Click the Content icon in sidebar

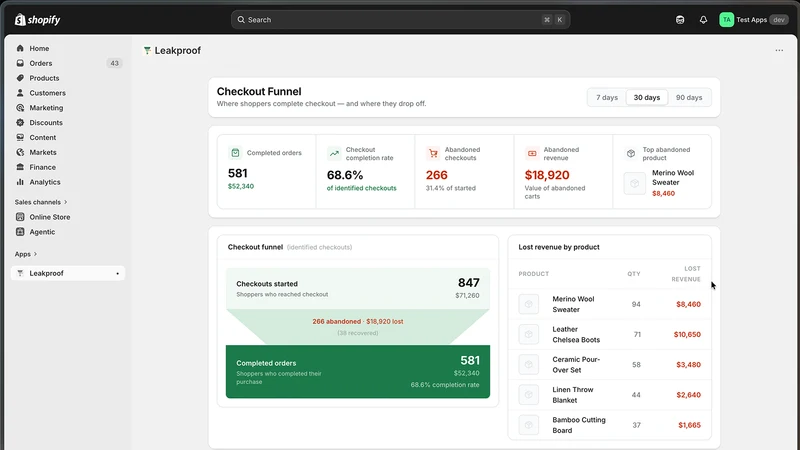(x=20, y=137)
